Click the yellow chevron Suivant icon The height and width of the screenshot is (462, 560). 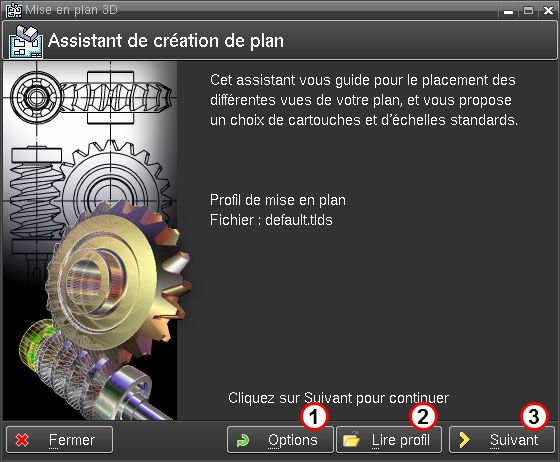tap(464, 440)
